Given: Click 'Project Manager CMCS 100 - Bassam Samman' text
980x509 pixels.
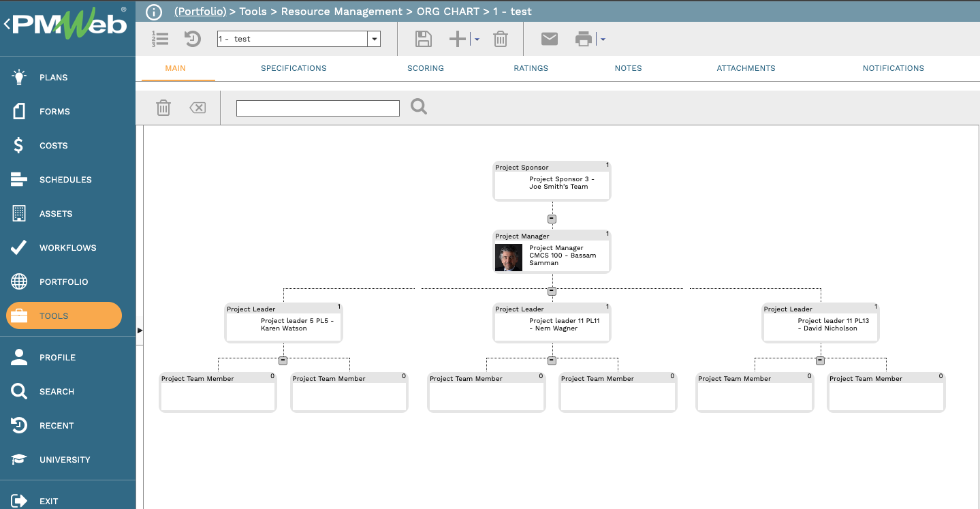Looking at the screenshot, I should [x=563, y=256].
